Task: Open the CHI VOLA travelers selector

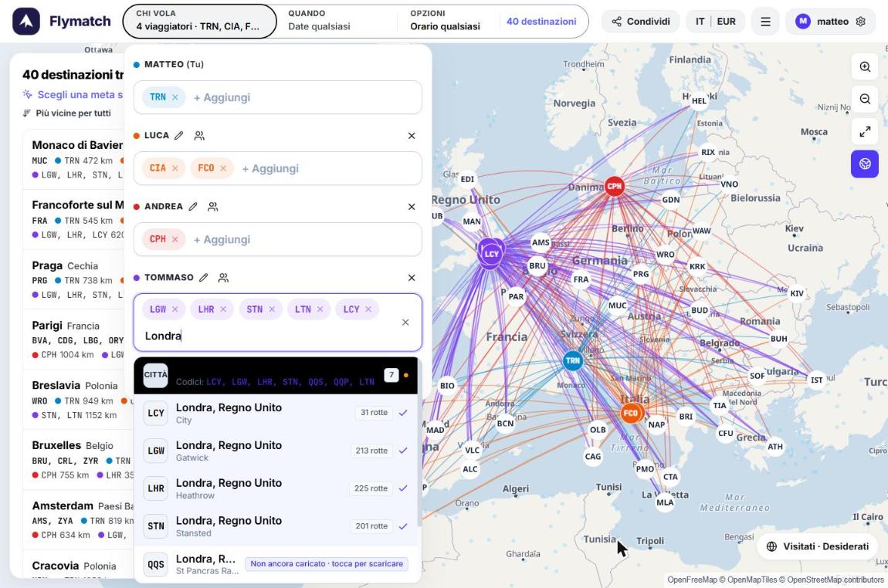Action: pyautogui.click(x=199, y=22)
